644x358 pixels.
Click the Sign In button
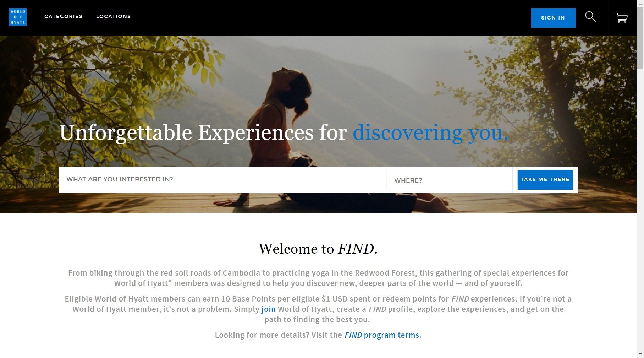click(x=553, y=18)
